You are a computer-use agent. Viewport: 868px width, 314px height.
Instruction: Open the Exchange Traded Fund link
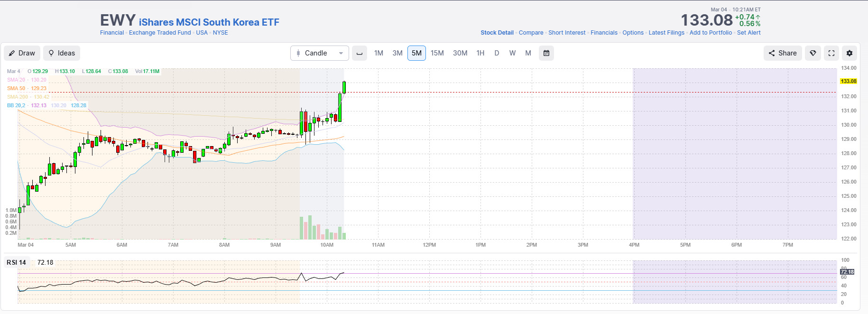pyautogui.click(x=160, y=33)
